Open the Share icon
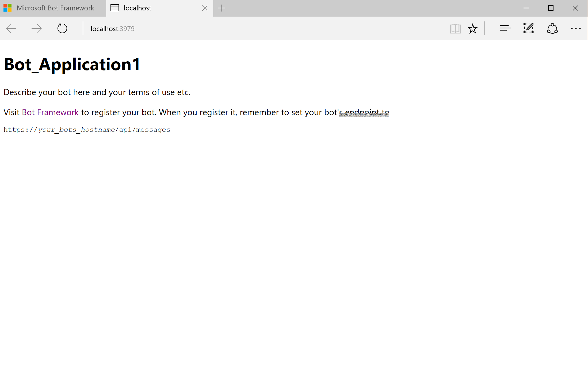This screenshot has height=368, width=588. pyautogui.click(x=552, y=28)
